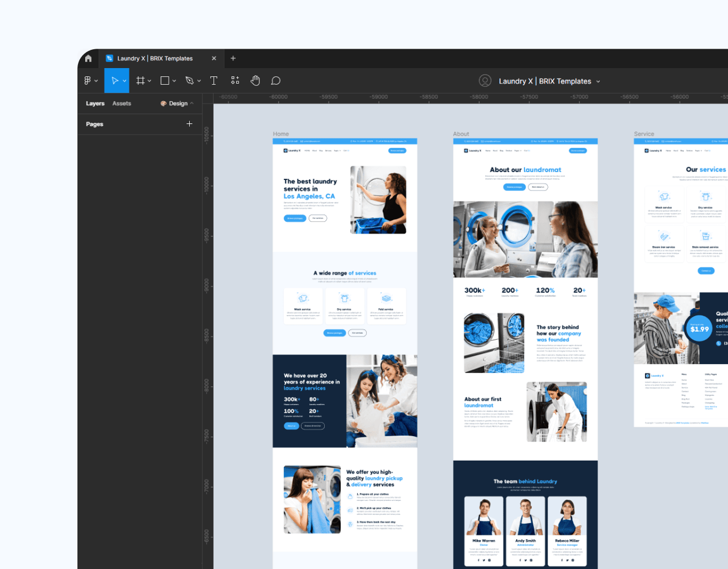Enable comment mode

[275, 80]
